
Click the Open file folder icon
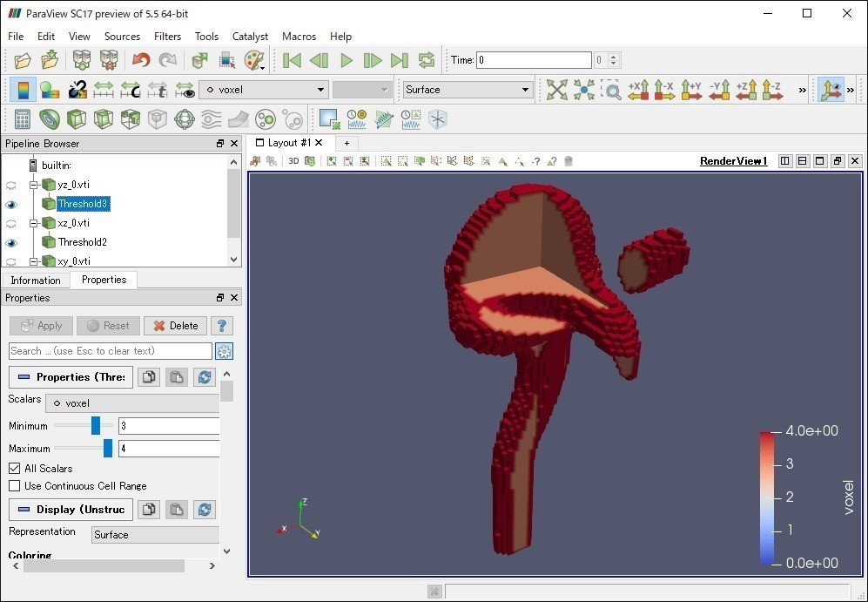[24, 60]
